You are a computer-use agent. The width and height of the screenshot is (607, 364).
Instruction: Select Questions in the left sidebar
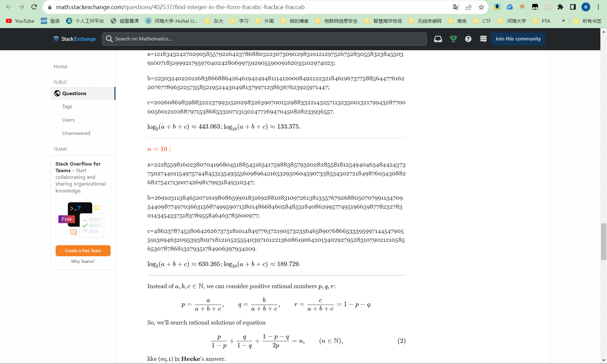point(74,93)
